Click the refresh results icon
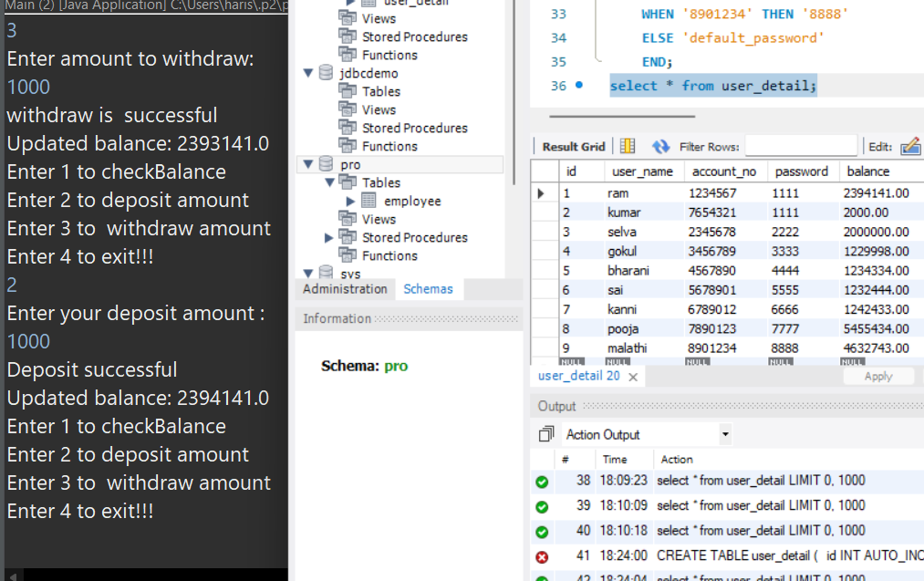This screenshot has height=581, width=924. tap(660, 147)
